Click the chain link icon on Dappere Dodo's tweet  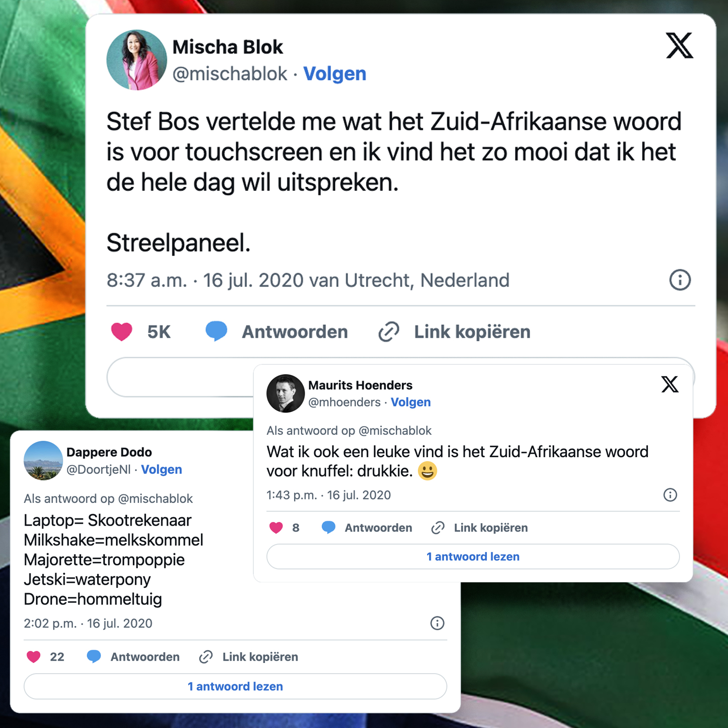(x=206, y=657)
